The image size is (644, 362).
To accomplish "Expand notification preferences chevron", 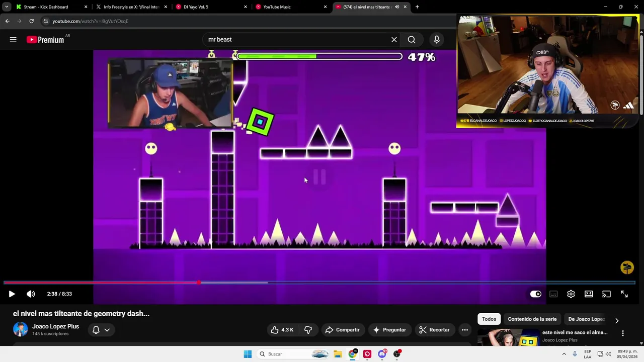I will [107, 330].
